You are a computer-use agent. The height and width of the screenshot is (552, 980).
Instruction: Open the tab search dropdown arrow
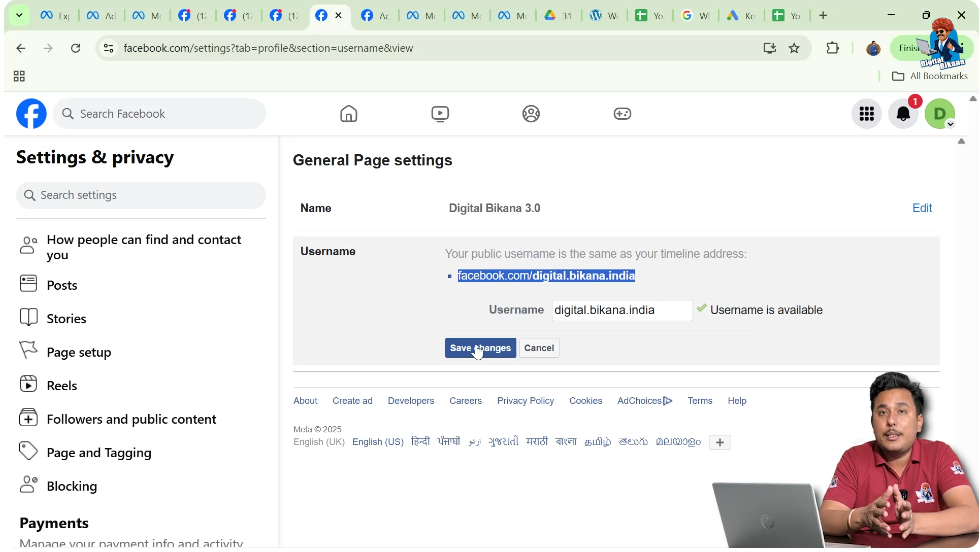coord(19,15)
